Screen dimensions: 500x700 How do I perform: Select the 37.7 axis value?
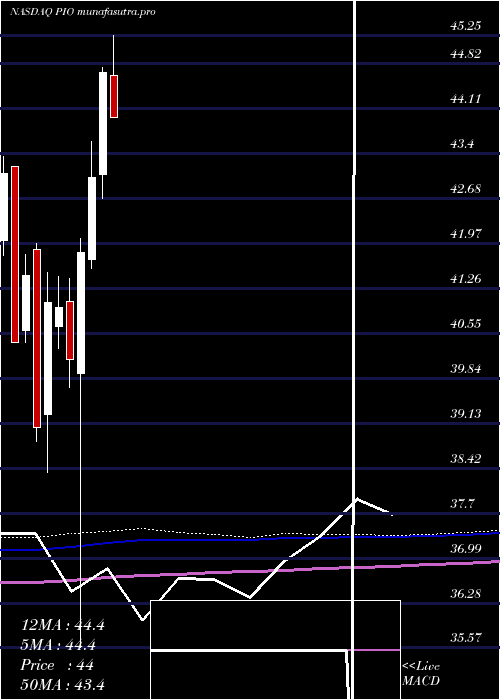[463, 504]
